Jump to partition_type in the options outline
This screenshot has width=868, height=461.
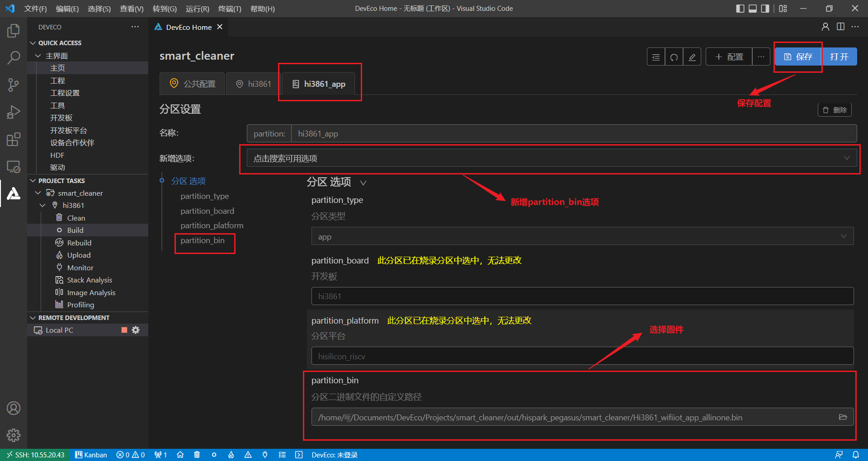205,196
